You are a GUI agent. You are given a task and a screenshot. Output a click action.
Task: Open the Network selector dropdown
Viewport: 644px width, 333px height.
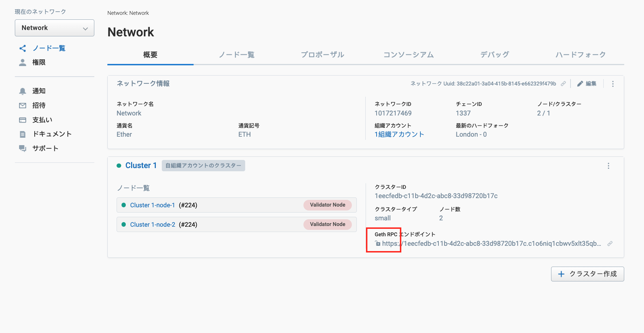click(54, 28)
